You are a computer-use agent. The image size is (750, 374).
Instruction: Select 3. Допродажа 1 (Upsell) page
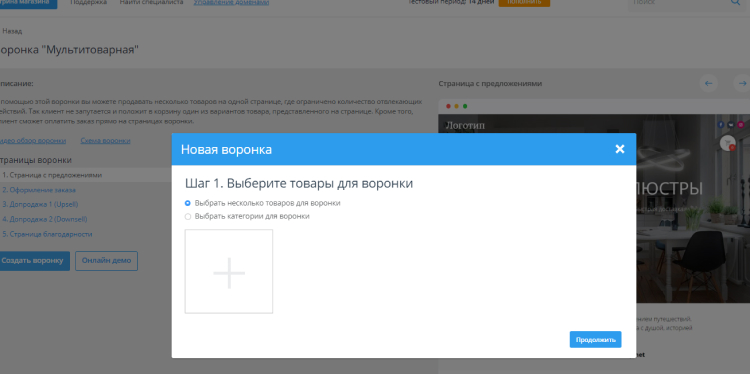[x=40, y=205]
